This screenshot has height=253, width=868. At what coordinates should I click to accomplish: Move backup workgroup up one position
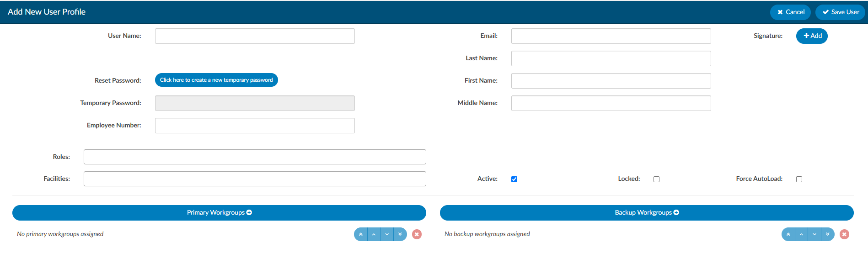801,234
